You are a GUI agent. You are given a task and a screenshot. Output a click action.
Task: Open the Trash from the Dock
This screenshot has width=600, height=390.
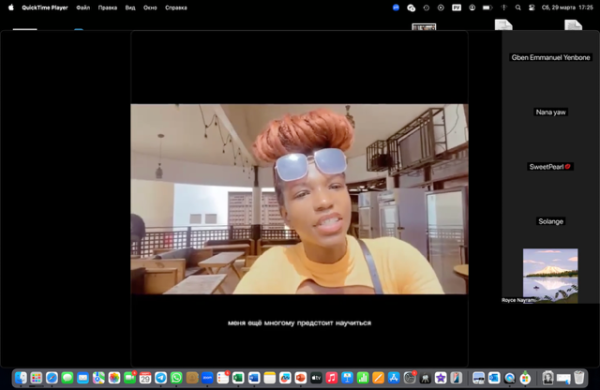tap(579, 378)
